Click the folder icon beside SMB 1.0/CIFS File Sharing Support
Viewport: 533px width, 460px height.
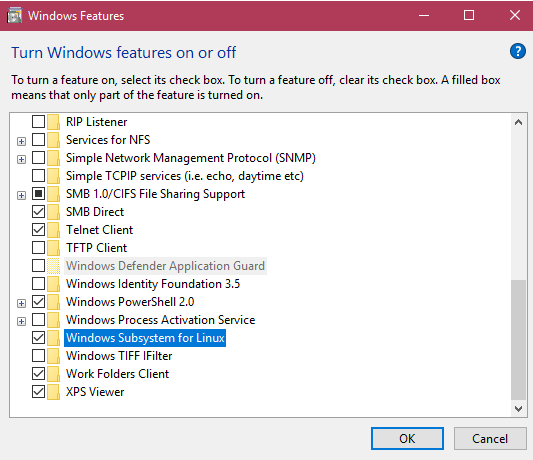(x=53, y=194)
